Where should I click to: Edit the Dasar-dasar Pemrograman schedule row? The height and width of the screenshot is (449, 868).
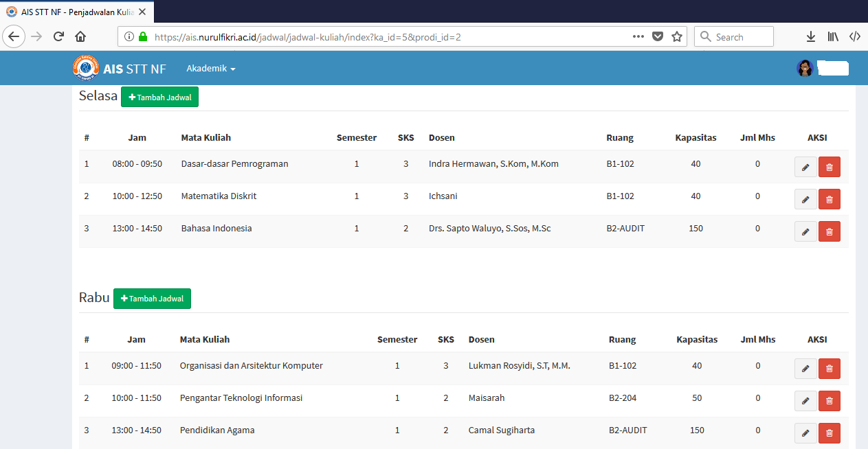coord(805,167)
